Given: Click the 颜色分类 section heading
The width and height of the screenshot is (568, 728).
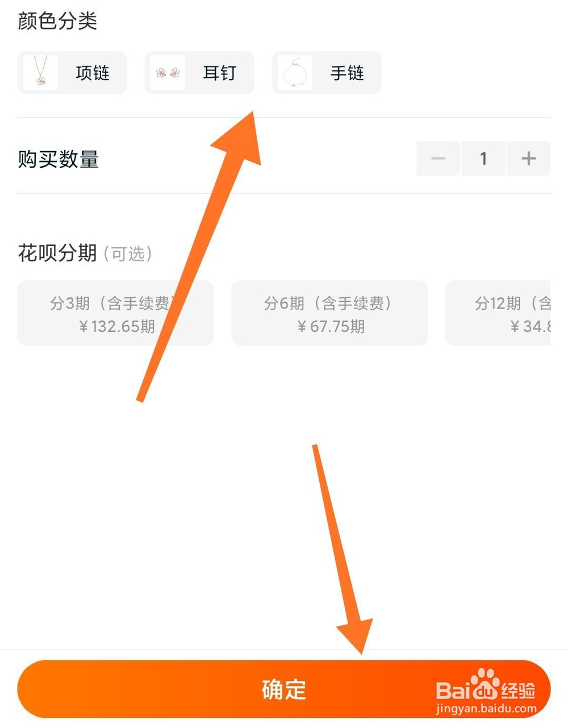Looking at the screenshot, I should (57, 21).
